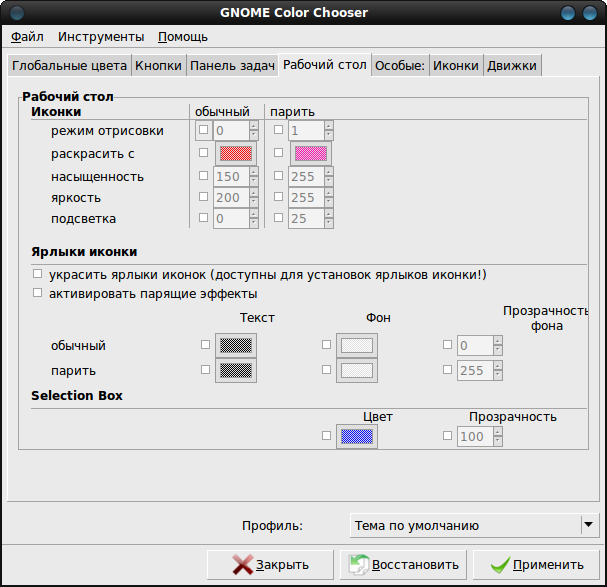Increase the яркость обычный spinner value
Image resolution: width=607 pixels, height=587 pixels.
pos(254,193)
